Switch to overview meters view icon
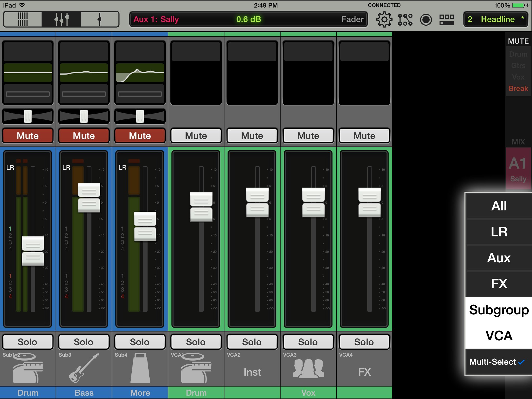 click(x=23, y=19)
